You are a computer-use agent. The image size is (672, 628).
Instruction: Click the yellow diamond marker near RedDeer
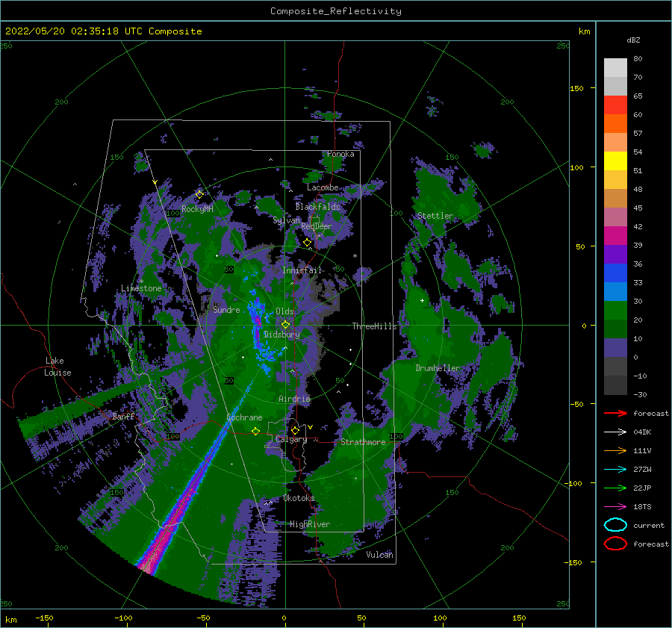[x=307, y=243]
